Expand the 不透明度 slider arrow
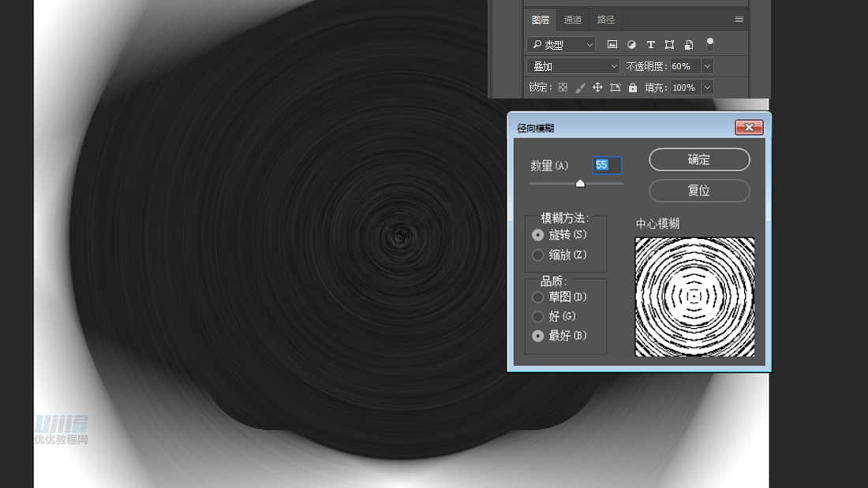Image resolution: width=868 pixels, height=488 pixels. (707, 66)
